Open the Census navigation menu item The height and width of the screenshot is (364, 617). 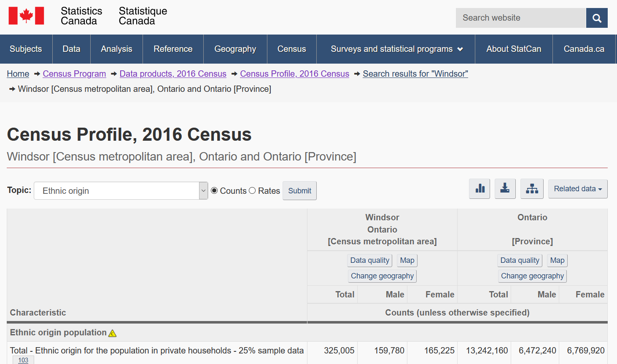coord(291,49)
